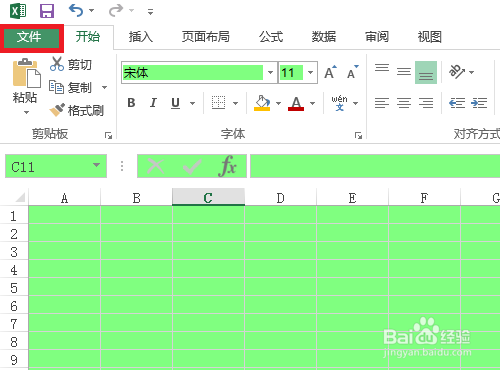Toggle italic formatting

tap(153, 103)
